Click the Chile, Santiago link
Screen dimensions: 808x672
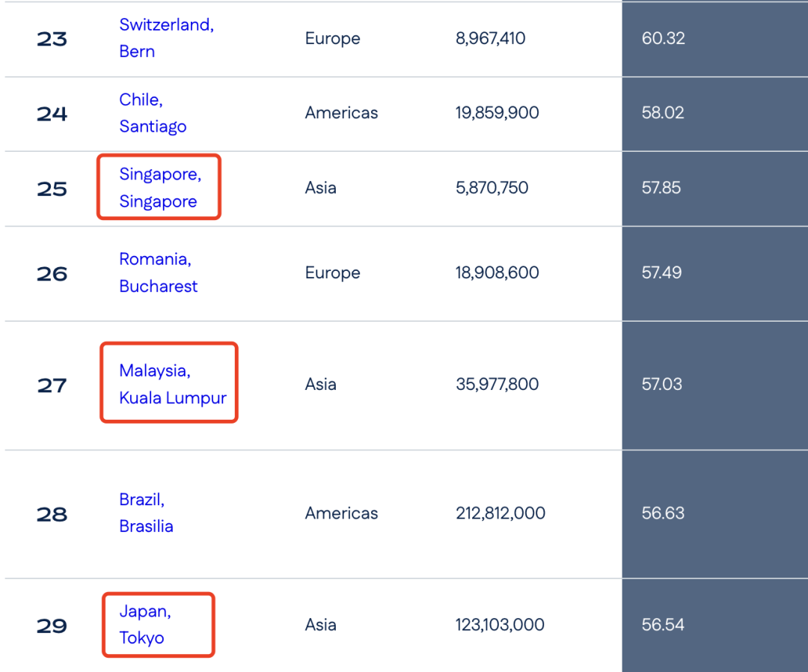153,113
